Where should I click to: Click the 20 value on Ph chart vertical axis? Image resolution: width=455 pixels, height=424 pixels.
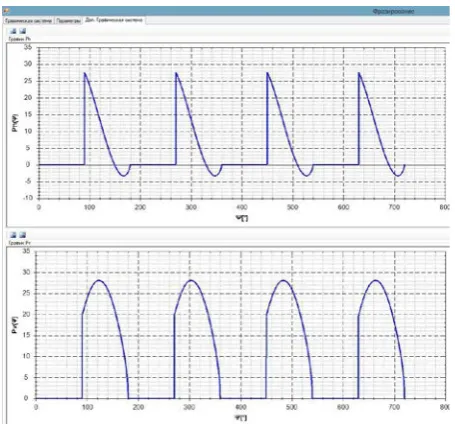[28, 98]
